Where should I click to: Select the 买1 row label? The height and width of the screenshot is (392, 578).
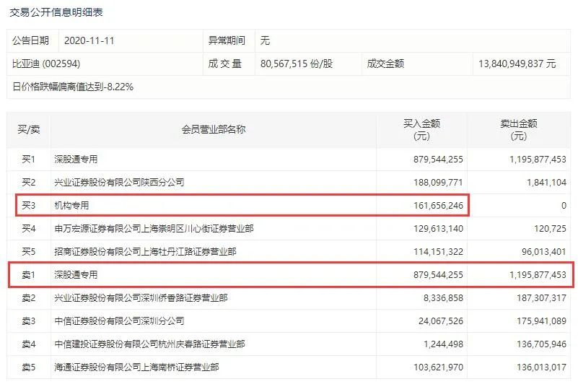point(28,160)
